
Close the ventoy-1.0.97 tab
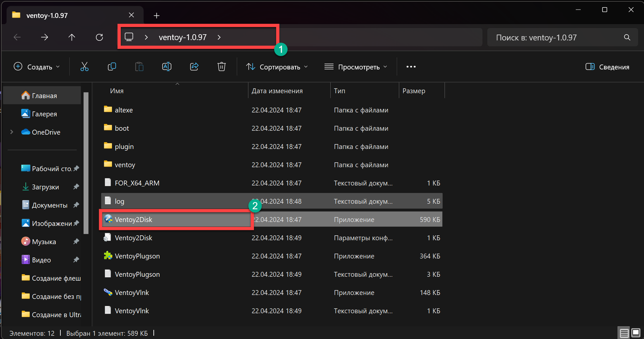tap(131, 15)
